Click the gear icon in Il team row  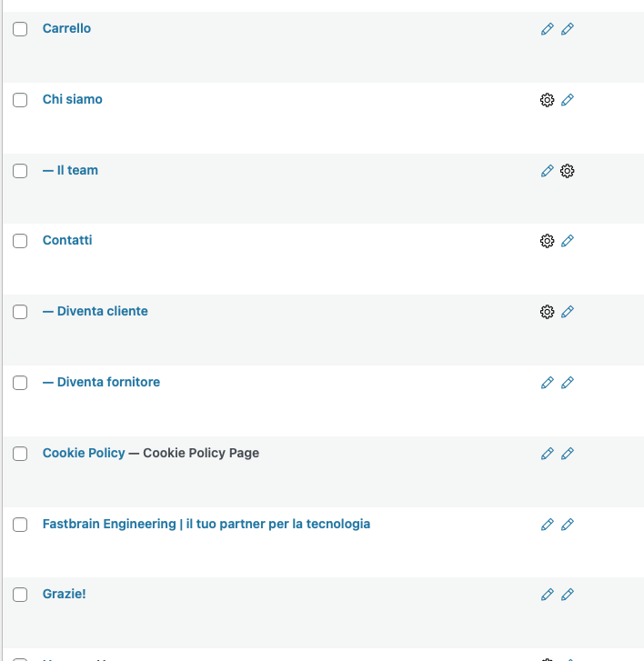(568, 171)
